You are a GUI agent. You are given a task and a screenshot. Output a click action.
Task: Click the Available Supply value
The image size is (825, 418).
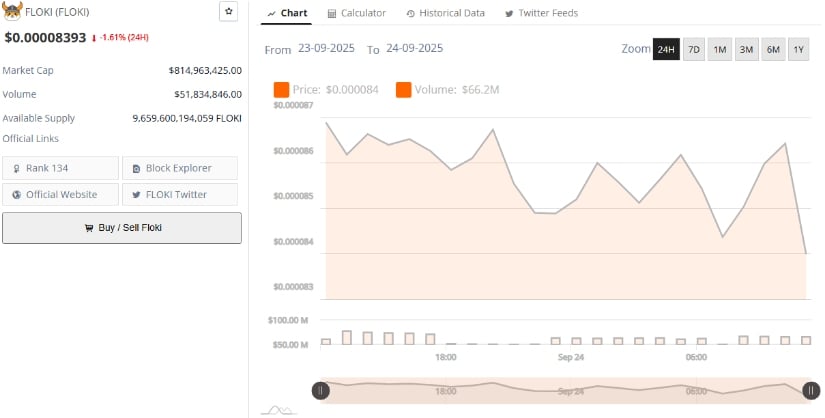pos(187,118)
